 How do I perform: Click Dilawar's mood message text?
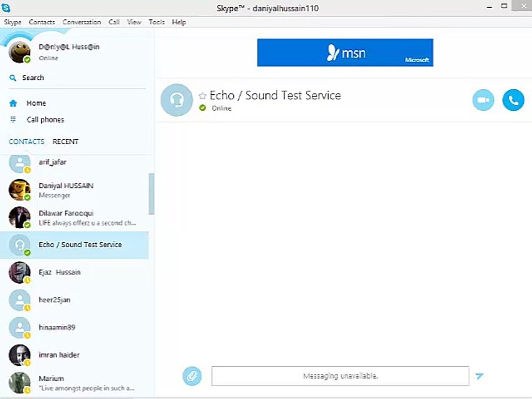pyautogui.click(x=87, y=223)
